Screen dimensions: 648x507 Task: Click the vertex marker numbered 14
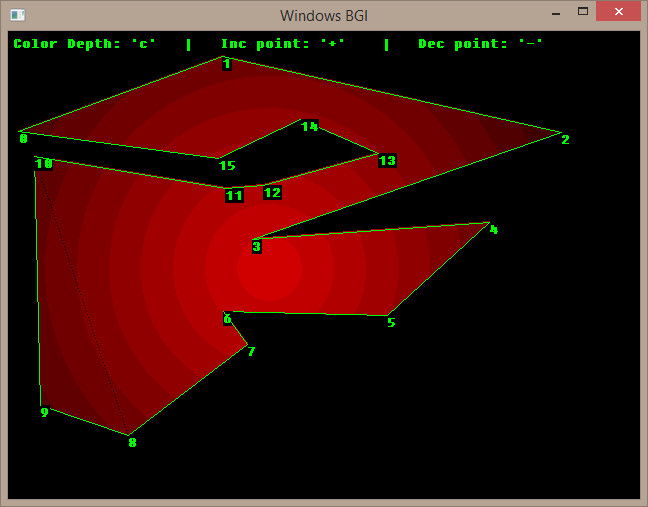(x=309, y=126)
